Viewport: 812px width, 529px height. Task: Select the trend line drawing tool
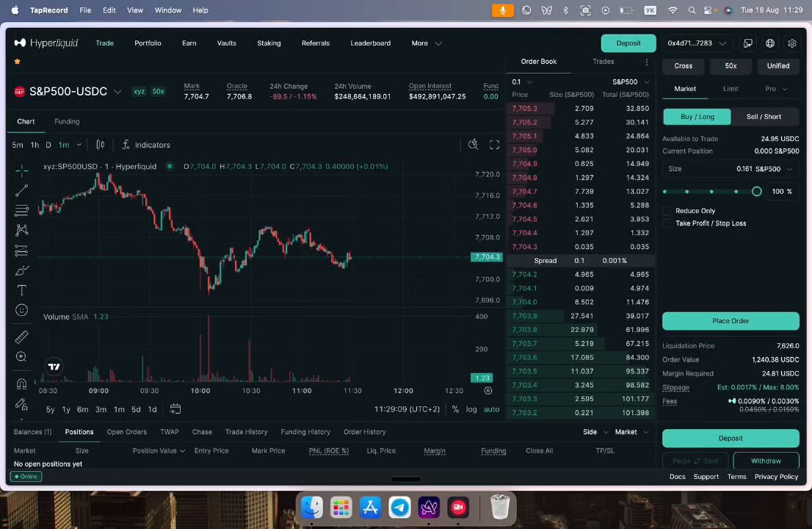(22, 191)
